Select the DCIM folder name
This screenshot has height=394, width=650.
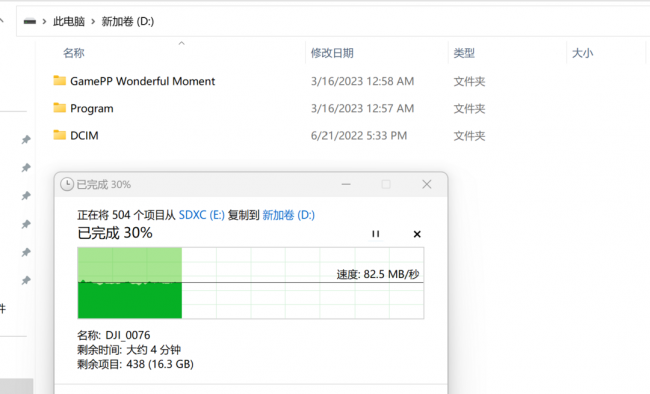click(x=84, y=135)
